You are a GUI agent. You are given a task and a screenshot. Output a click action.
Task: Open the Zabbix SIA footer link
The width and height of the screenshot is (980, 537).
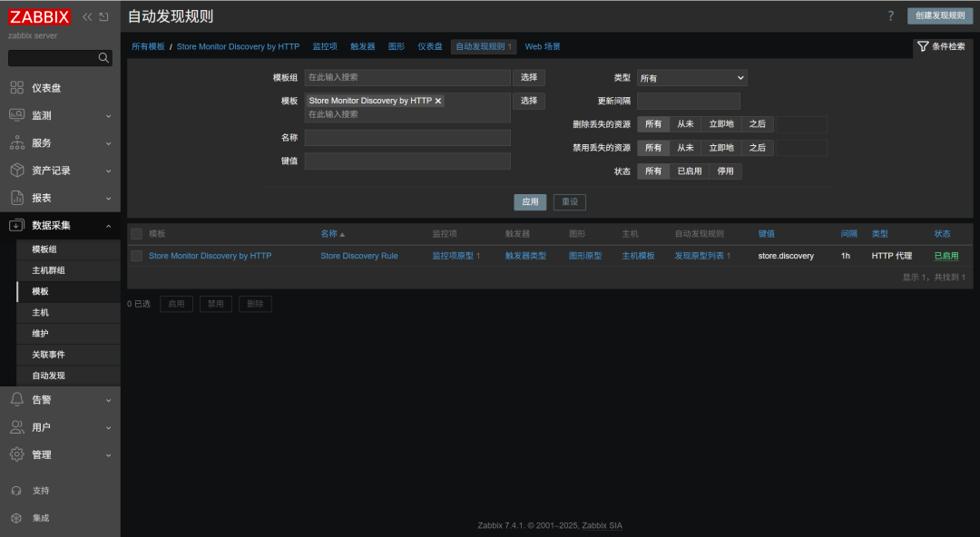tap(602, 525)
